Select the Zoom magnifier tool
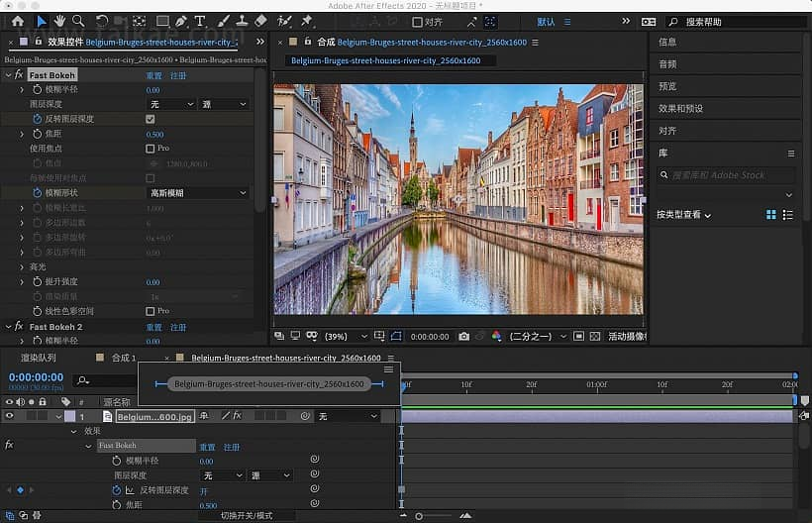Image resolution: width=812 pixels, height=523 pixels. point(78,21)
